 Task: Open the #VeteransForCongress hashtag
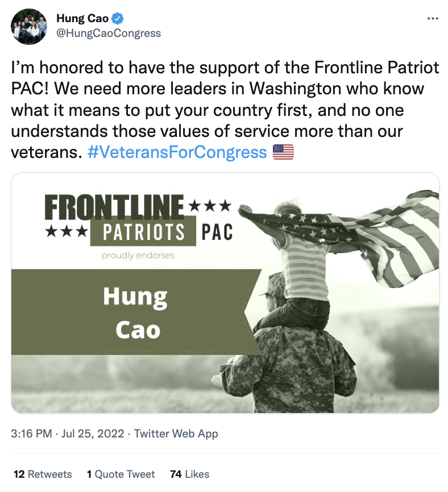[177, 152]
